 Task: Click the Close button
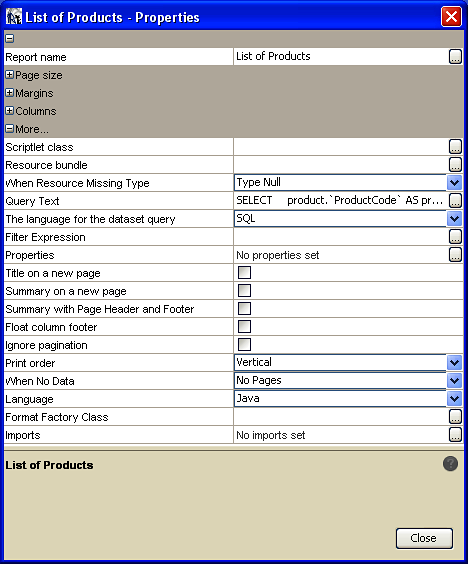[x=424, y=538]
